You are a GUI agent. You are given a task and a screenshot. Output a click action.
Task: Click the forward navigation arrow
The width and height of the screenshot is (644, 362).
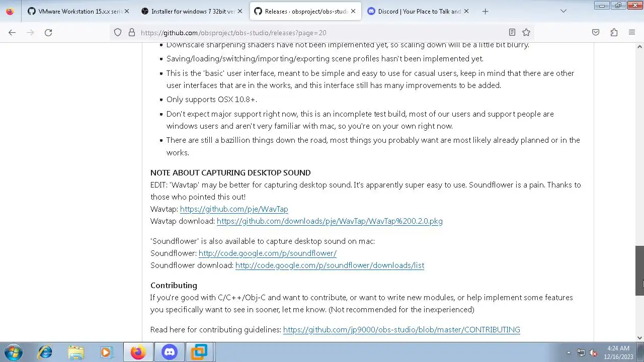(30, 32)
